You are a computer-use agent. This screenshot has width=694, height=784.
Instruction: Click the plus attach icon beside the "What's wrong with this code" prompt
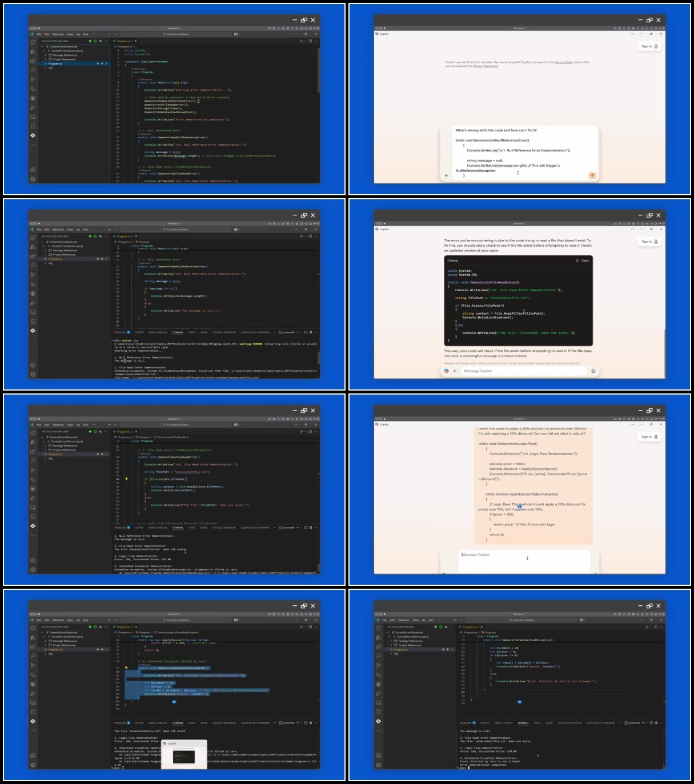[446, 175]
